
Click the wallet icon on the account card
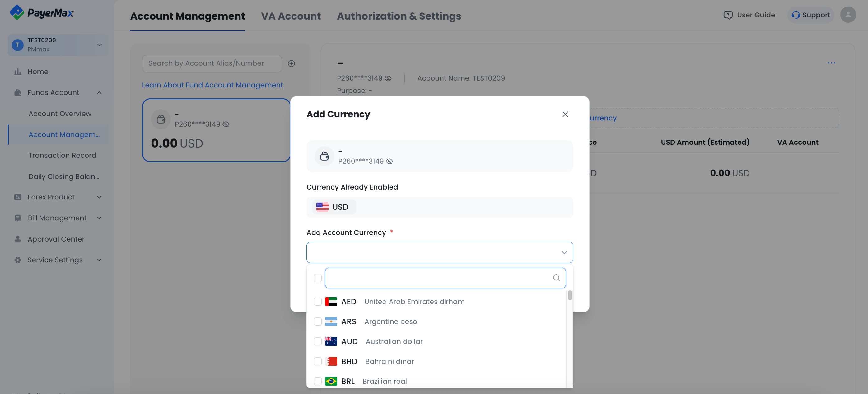click(x=161, y=119)
